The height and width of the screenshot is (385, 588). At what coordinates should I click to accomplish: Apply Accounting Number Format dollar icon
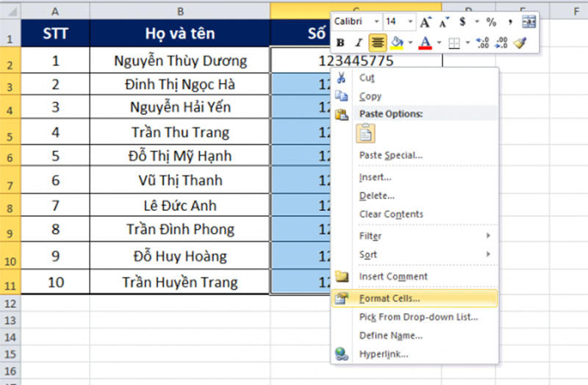tap(462, 22)
